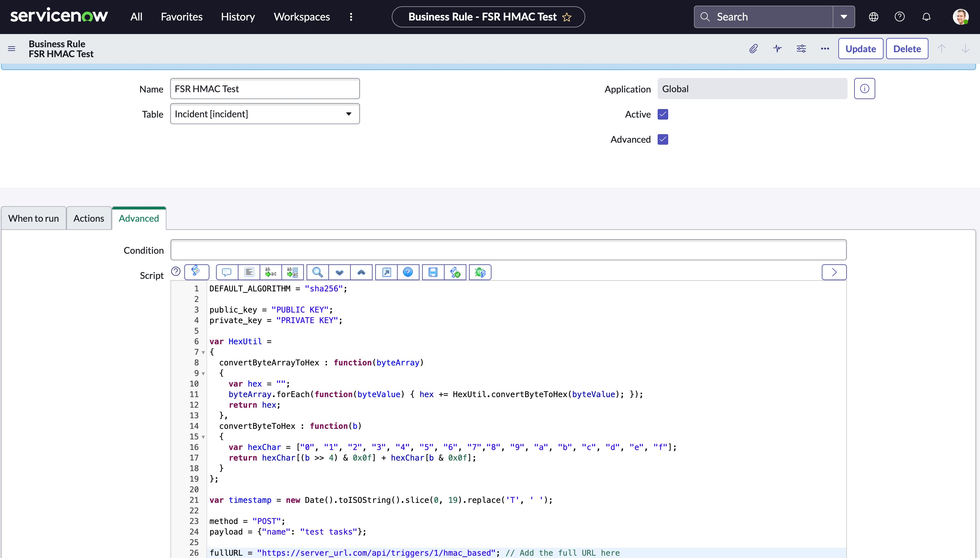Toggle the Advanced checkbox
The height and width of the screenshot is (558, 980).
click(663, 139)
